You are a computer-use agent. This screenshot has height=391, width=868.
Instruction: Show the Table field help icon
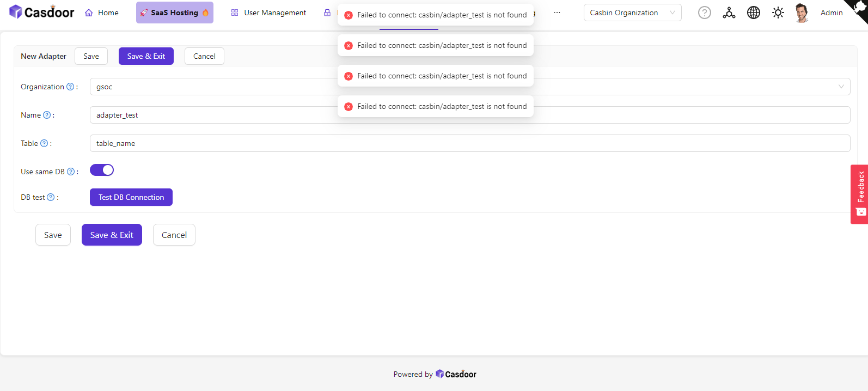coord(44,143)
